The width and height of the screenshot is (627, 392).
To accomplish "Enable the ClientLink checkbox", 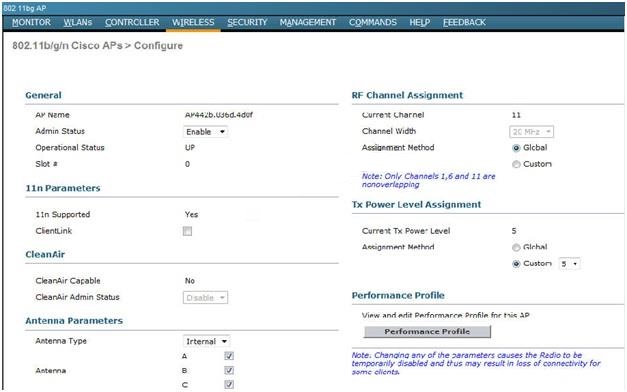I will point(187,231).
